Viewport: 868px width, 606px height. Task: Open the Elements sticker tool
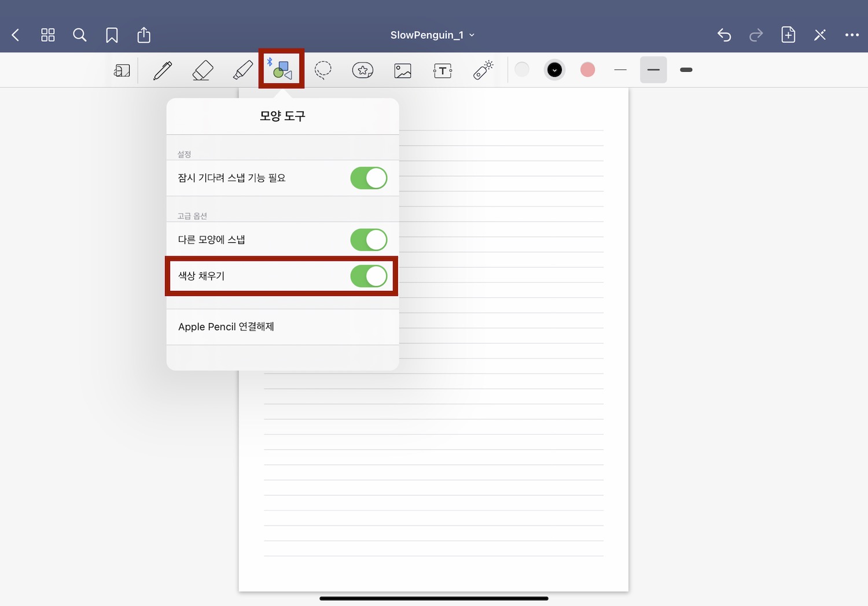click(x=362, y=70)
